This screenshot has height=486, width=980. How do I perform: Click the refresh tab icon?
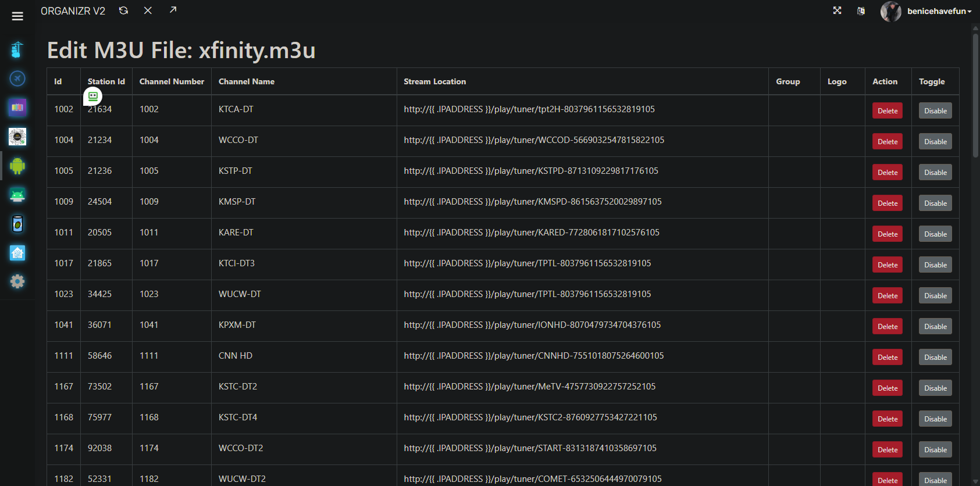click(123, 10)
